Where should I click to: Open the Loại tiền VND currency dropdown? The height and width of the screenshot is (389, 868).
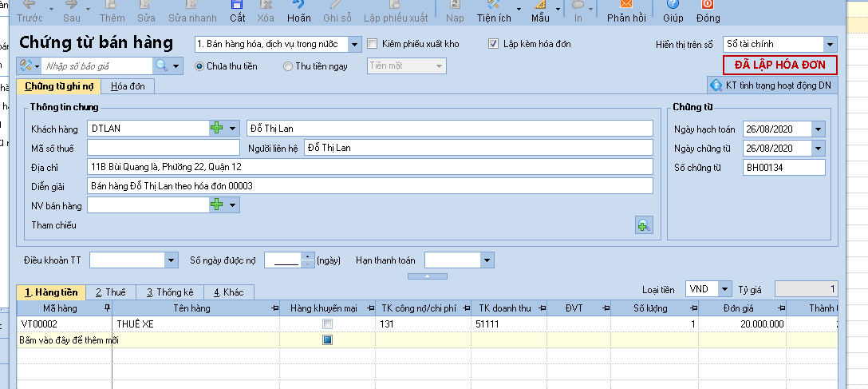(724, 288)
